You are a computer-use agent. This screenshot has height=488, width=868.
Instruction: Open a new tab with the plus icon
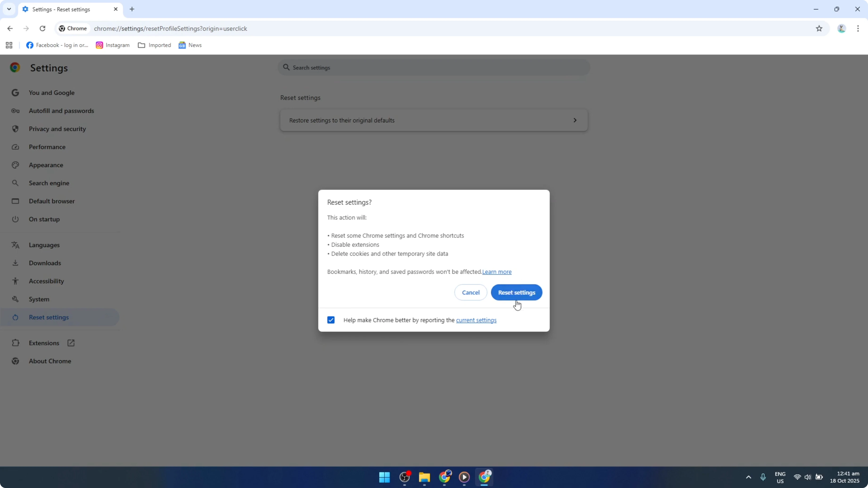click(x=132, y=9)
